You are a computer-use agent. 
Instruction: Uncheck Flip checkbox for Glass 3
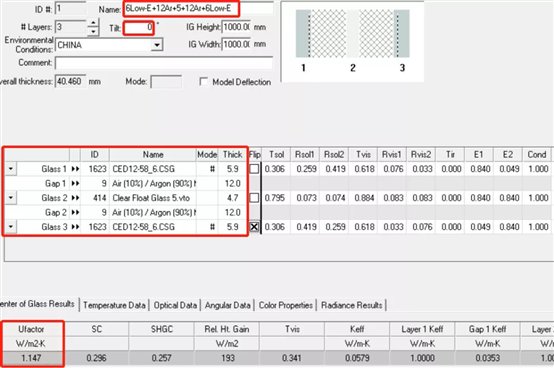click(x=254, y=227)
